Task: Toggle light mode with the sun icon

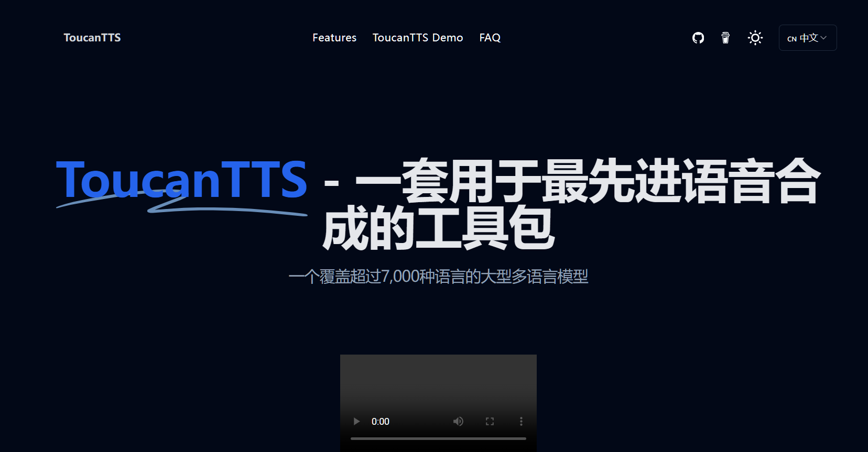Action: pyautogui.click(x=755, y=38)
